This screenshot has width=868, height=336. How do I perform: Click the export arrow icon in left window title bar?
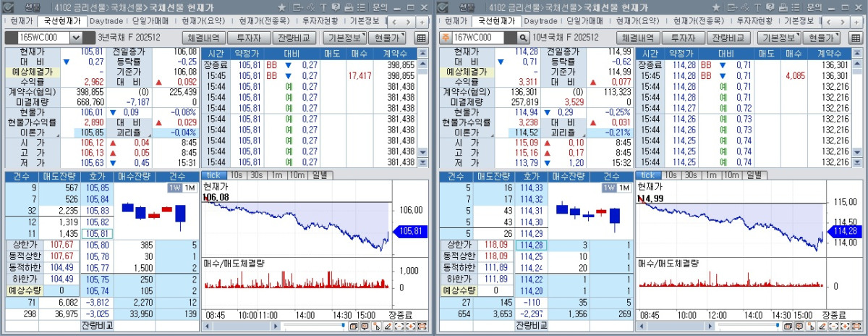coord(298,7)
